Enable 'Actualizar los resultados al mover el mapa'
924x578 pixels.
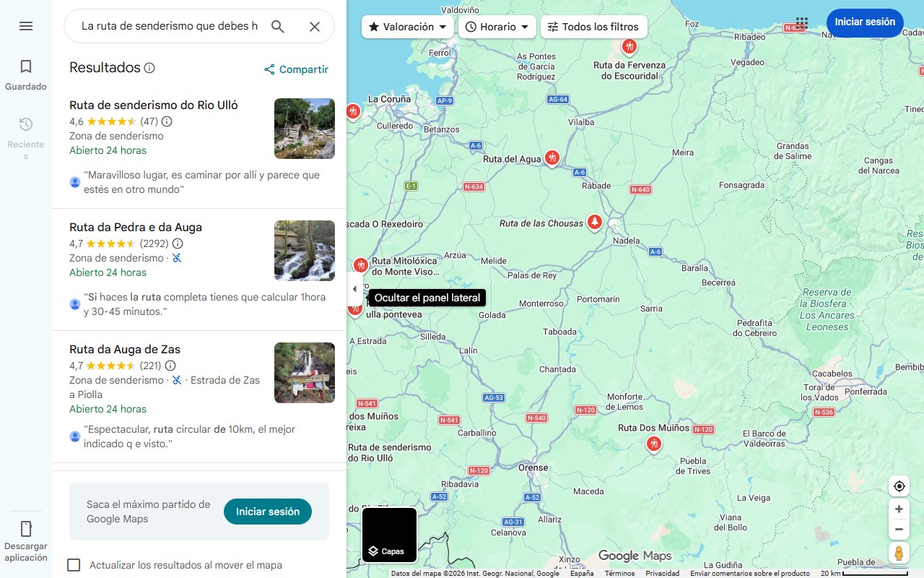click(x=74, y=565)
